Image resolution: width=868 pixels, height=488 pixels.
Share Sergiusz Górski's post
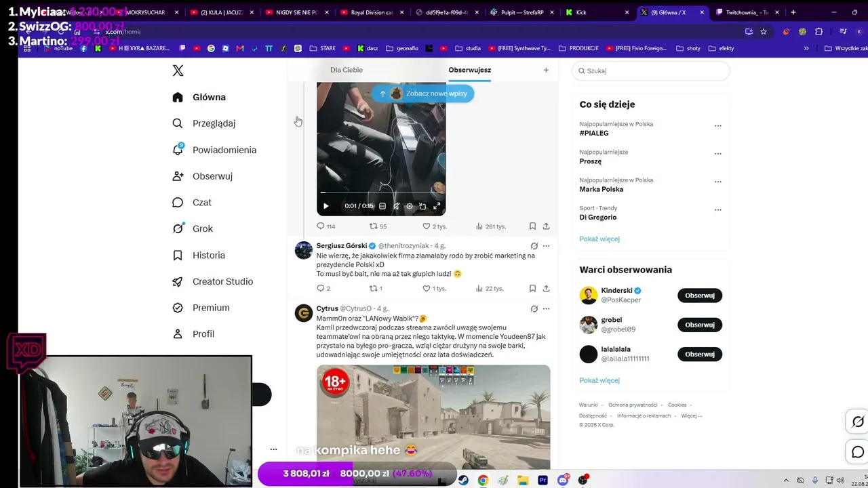[546, 289]
